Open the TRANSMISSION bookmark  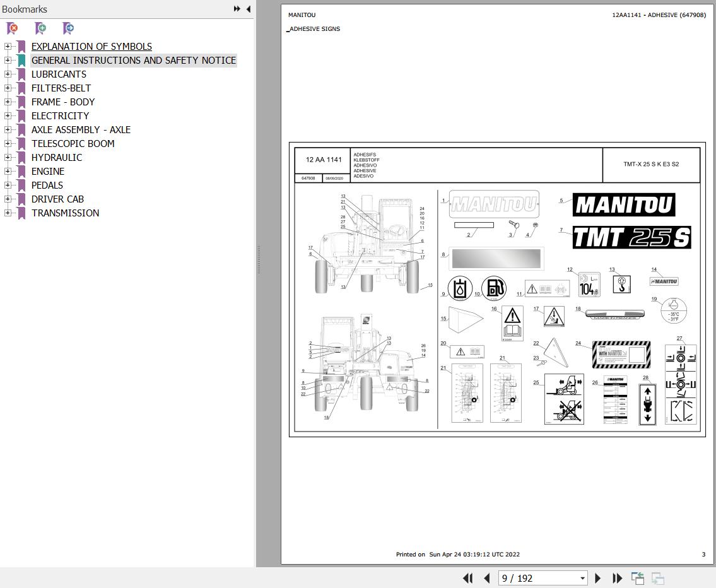pos(65,213)
